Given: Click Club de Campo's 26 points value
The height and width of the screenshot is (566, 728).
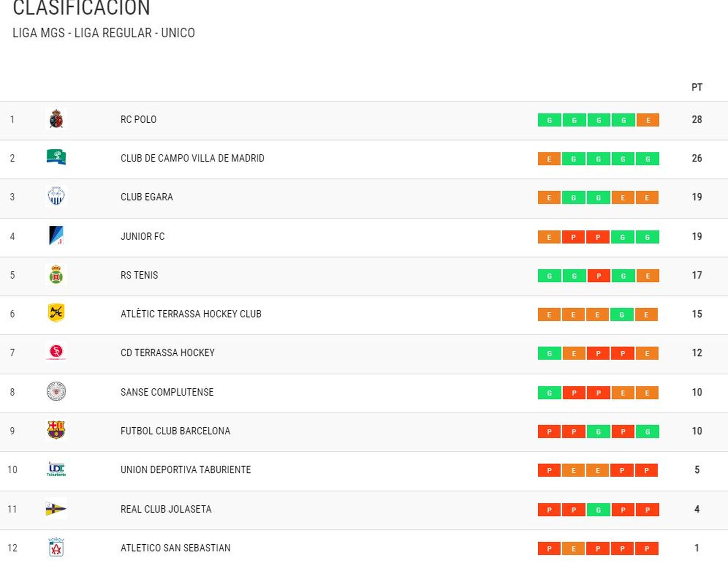Looking at the screenshot, I should coord(697,158).
